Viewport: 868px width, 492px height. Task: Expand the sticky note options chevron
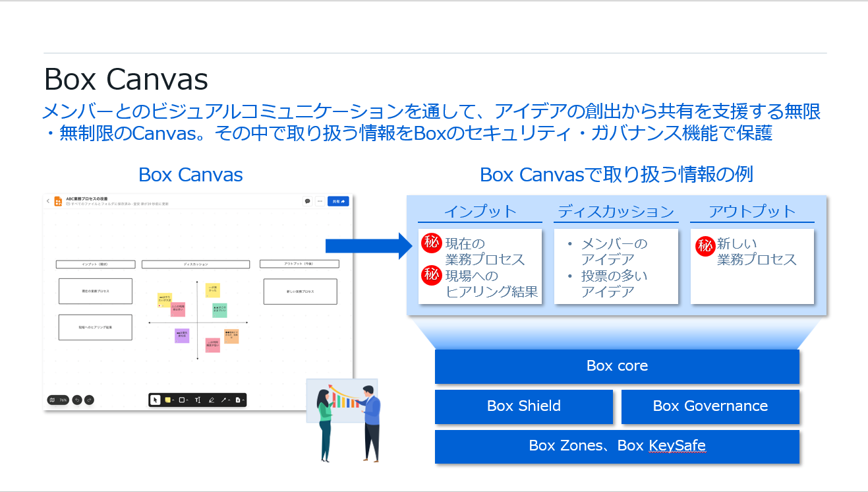click(x=173, y=400)
